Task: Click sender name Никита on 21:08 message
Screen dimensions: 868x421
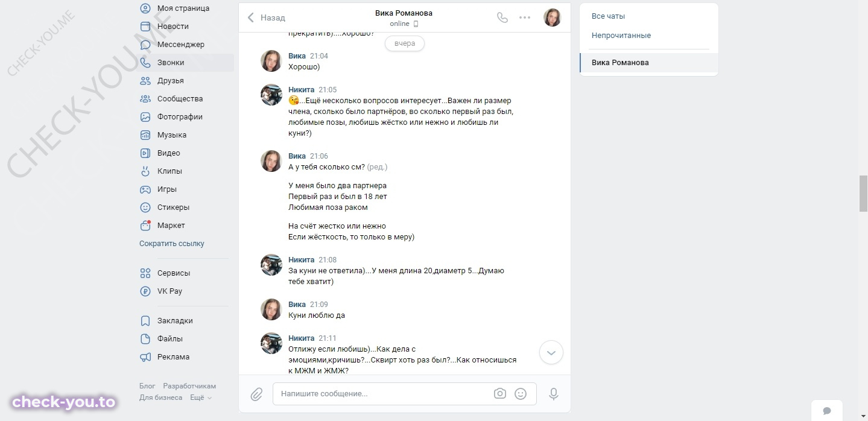Action: click(x=302, y=260)
